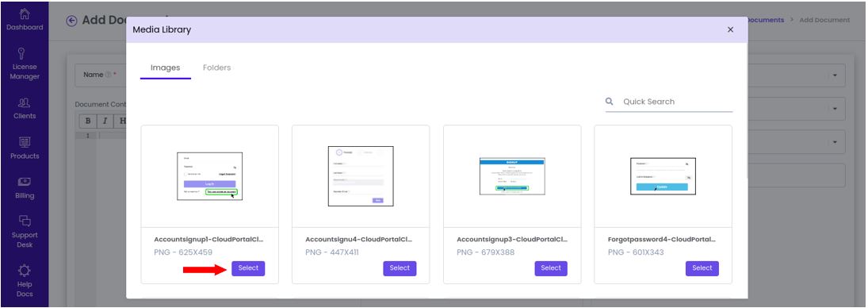
Task: Click the back arrow beside Add Document
Action: 71,21
